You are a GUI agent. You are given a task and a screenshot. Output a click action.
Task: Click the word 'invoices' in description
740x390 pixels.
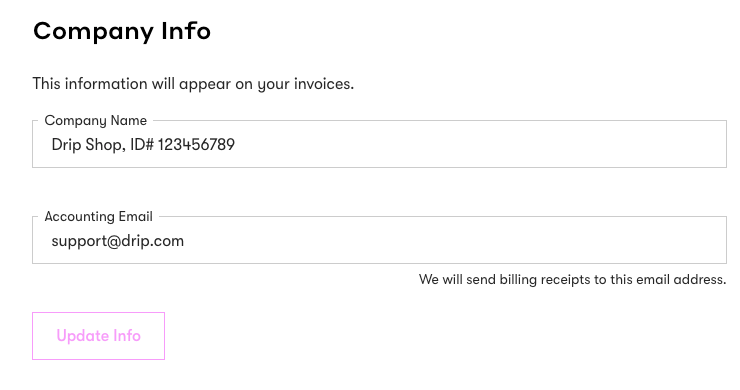tap(324, 84)
